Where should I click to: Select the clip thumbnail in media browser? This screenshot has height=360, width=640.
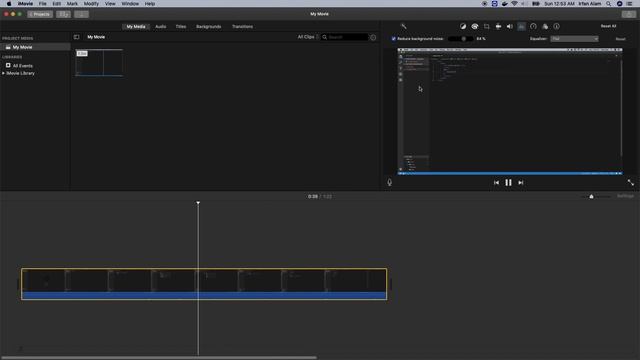(99, 62)
